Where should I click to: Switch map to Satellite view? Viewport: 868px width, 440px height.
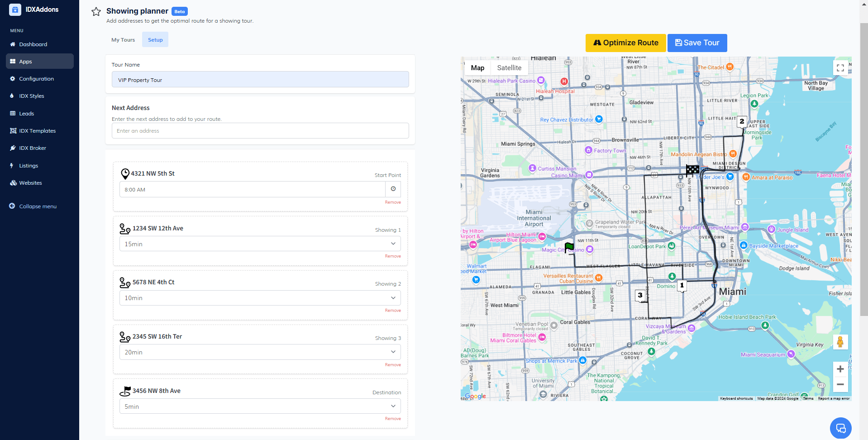tap(509, 68)
